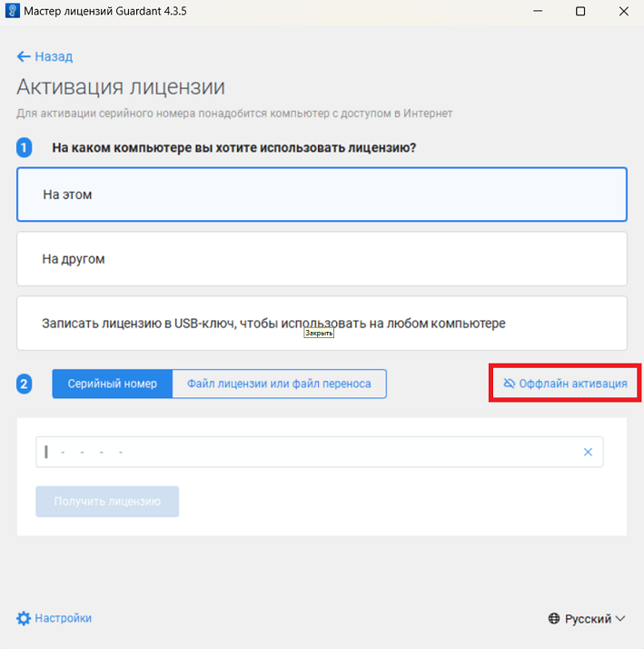Open the Оффлайн активация link
This screenshot has height=649, width=644.
[572, 384]
